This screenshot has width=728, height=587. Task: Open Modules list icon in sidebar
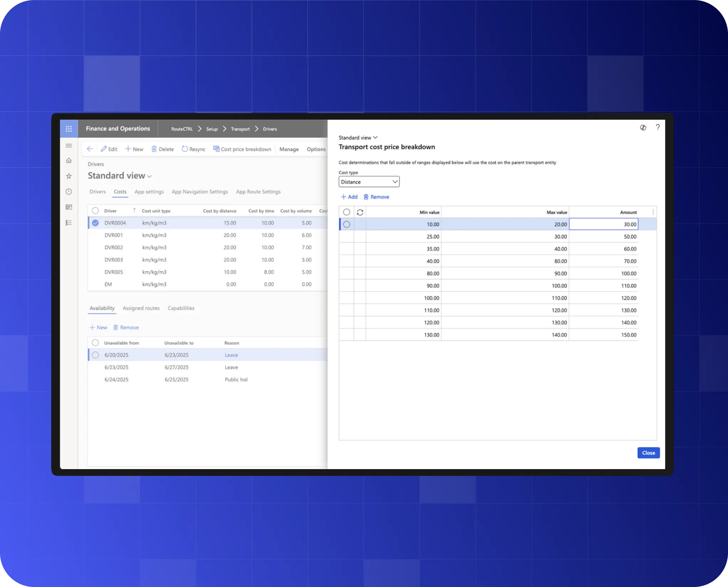click(69, 223)
